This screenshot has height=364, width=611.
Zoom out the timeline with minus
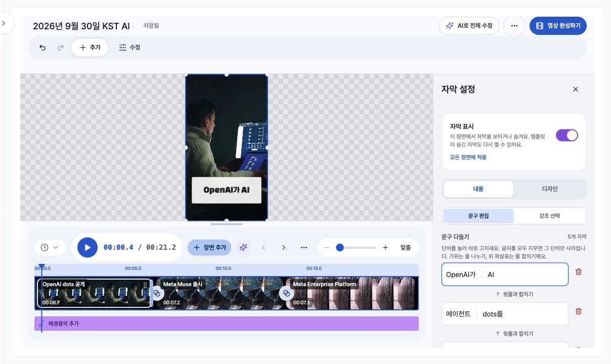tap(327, 248)
